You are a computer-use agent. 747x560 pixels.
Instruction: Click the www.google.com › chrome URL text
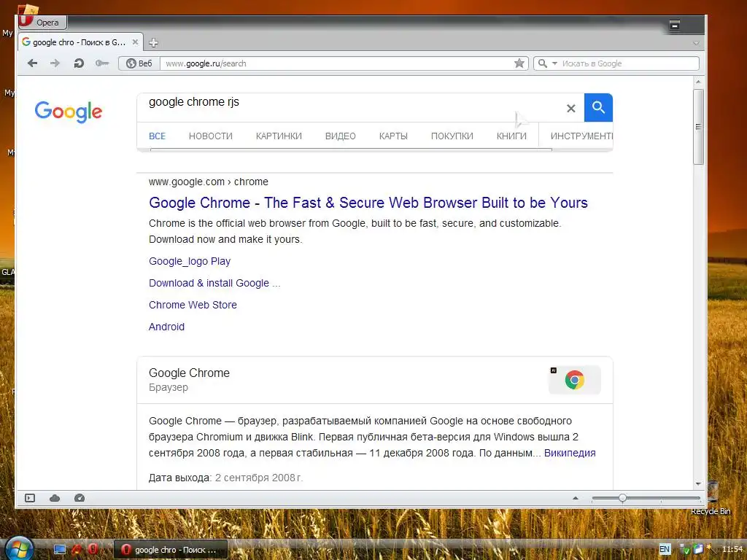pyautogui.click(x=208, y=182)
